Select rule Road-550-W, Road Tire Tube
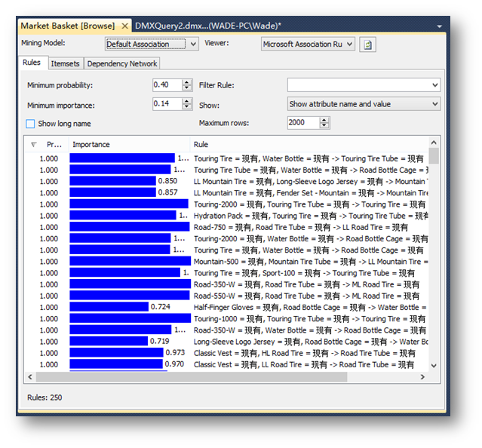482x448 pixels. pos(228,296)
